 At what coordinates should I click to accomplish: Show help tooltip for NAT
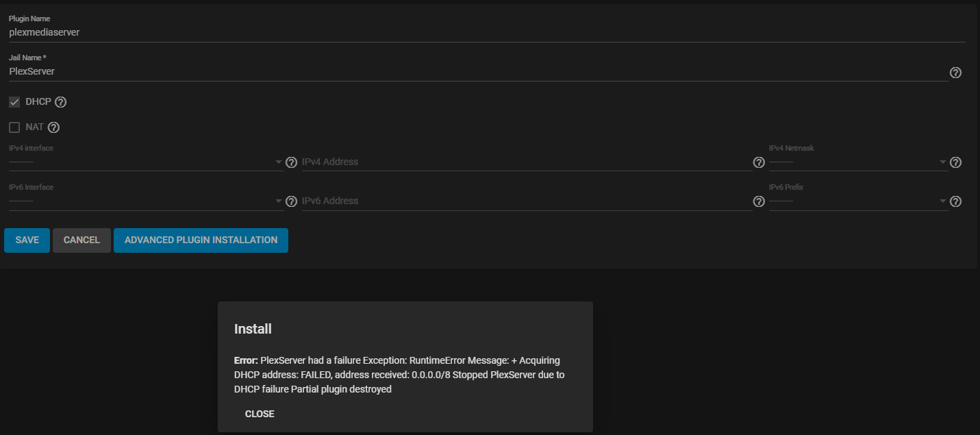[53, 127]
